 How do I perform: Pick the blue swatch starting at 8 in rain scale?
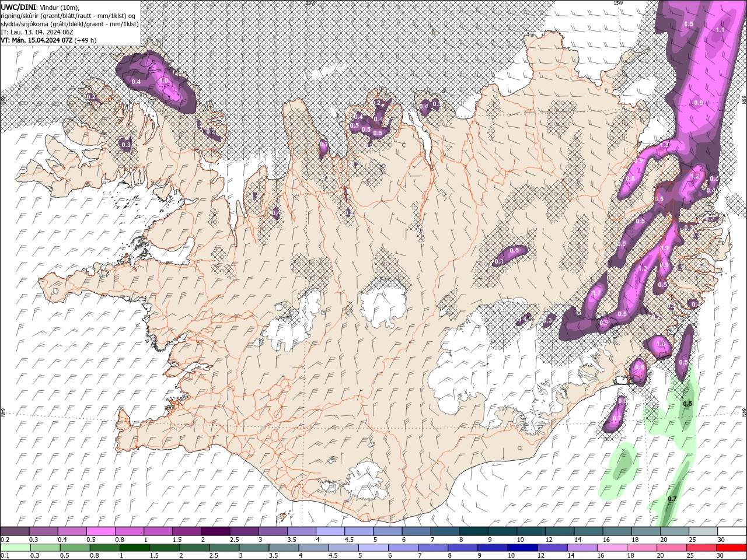463,548
